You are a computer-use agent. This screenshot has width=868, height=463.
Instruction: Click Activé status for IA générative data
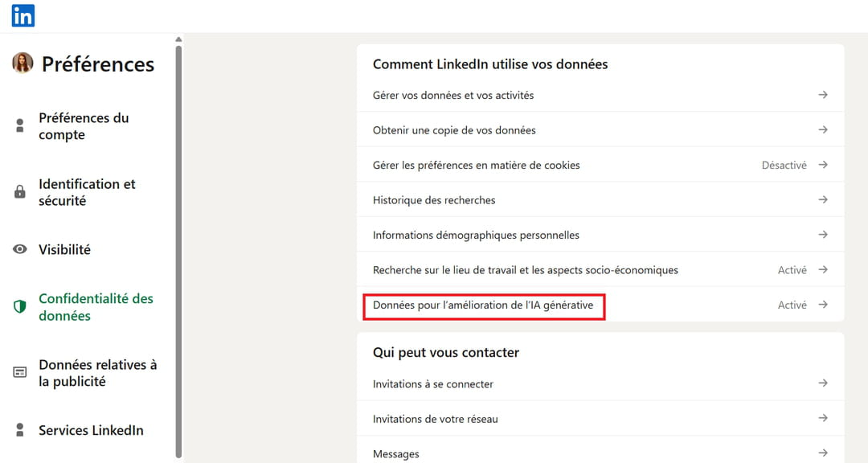click(x=792, y=305)
